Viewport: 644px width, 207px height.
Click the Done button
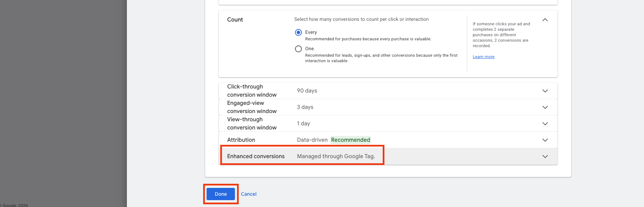click(221, 194)
